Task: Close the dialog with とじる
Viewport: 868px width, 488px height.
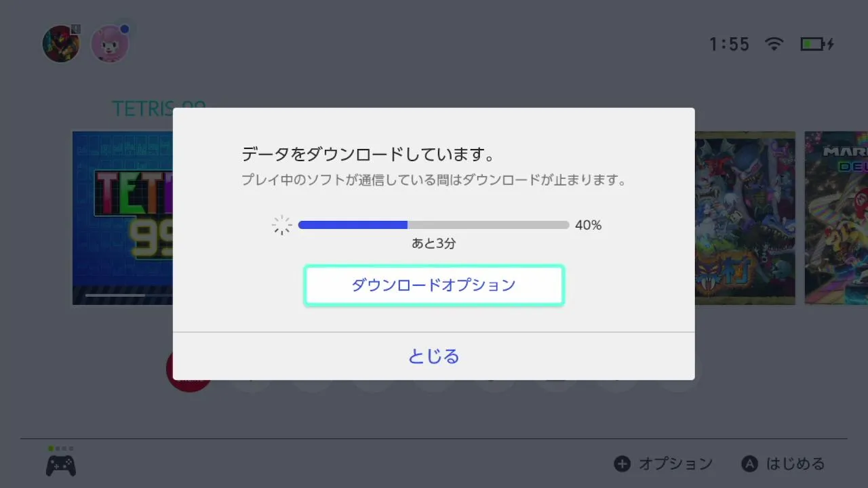Action: point(434,356)
